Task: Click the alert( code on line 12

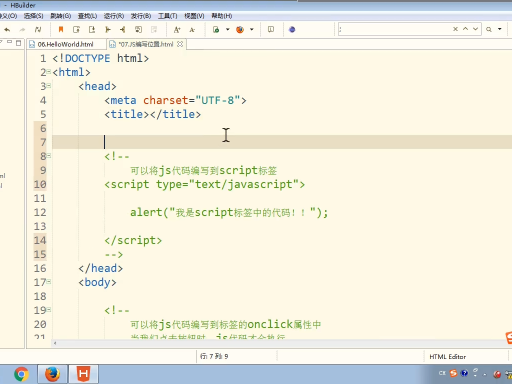Action: [150, 212]
